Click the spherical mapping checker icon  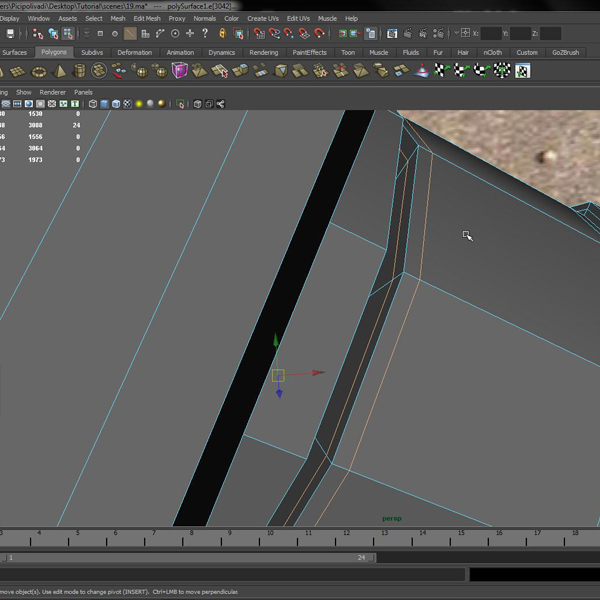click(x=482, y=71)
